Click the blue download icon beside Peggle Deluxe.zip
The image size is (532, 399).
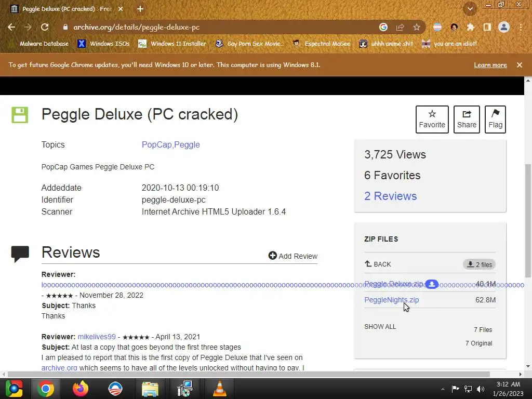coord(432,284)
